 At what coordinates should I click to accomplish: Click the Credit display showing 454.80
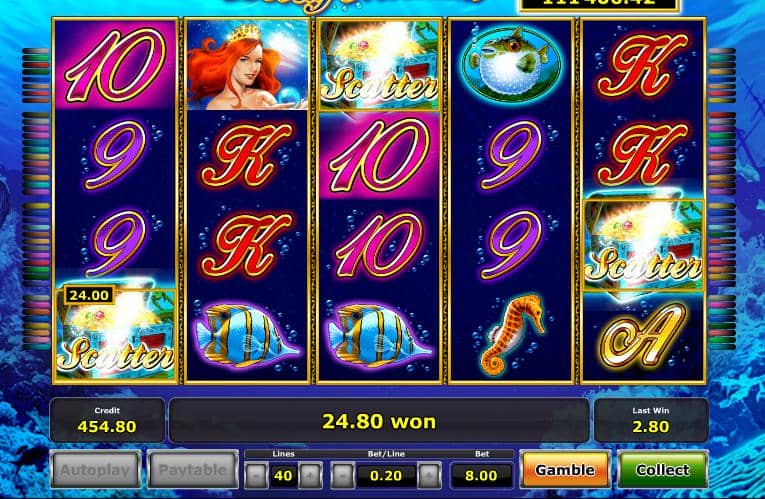click(107, 420)
